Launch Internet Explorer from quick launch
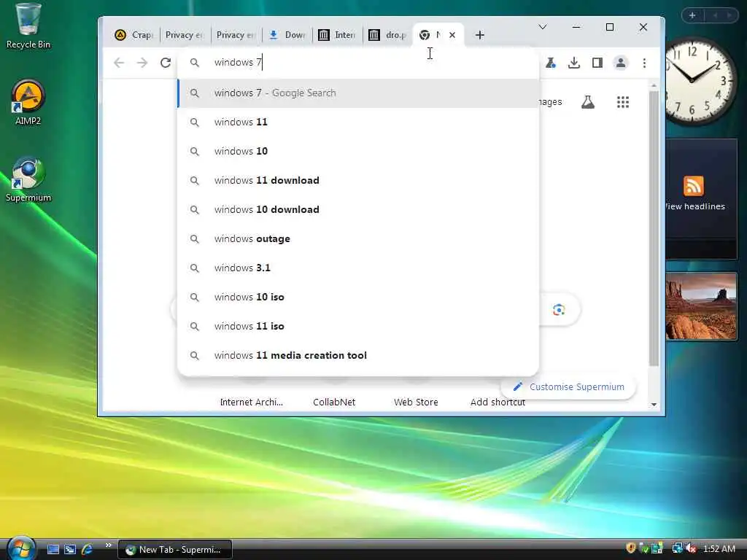This screenshot has width=747, height=560. tap(87, 550)
